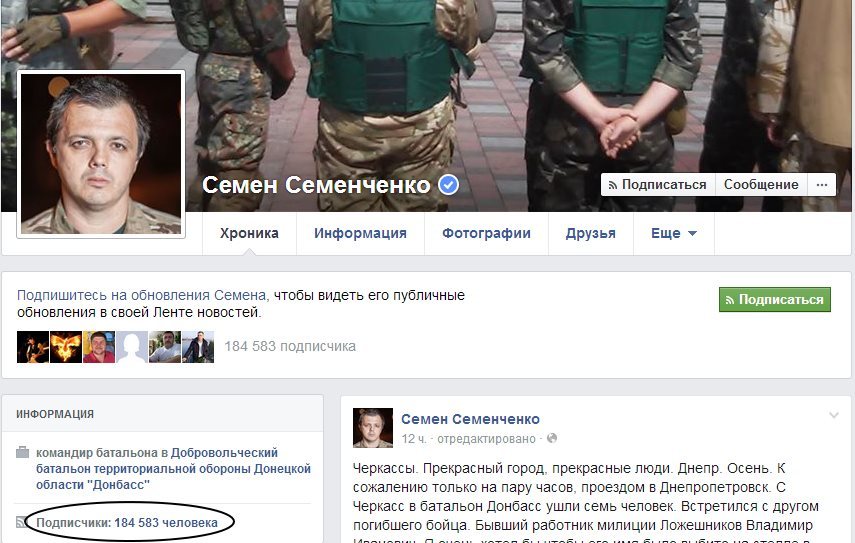
Task: Click the briefcase work icon in Информация
Action: 22,452
